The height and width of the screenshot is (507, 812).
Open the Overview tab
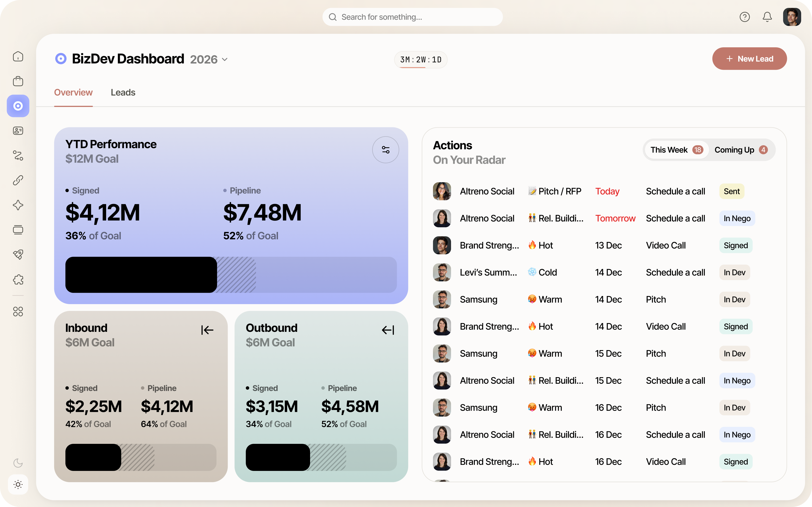(73, 93)
